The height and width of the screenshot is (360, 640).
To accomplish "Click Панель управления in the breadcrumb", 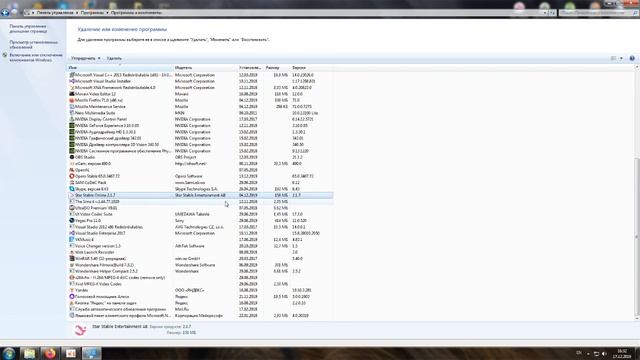I will tap(55, 13).
